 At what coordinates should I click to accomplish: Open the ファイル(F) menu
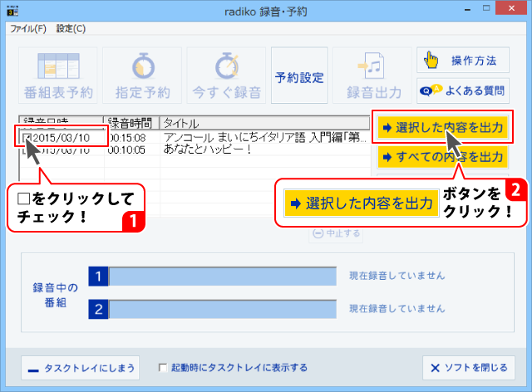tap(27, 28)
